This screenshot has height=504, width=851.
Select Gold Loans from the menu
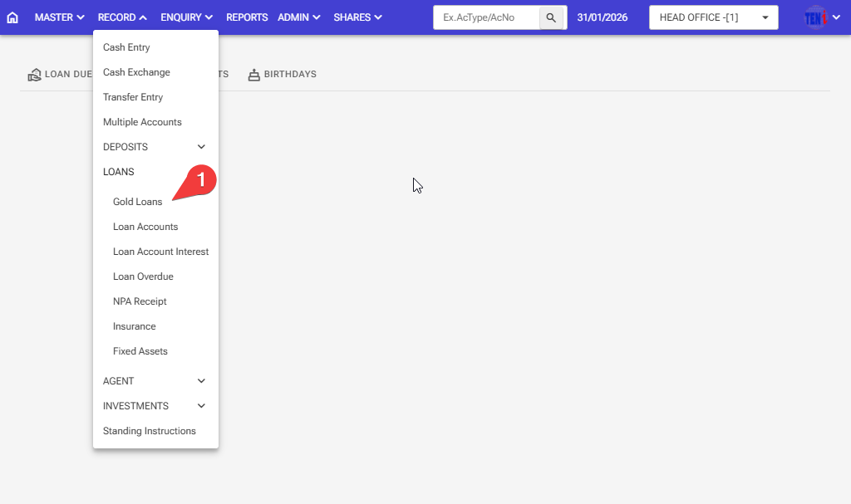[138, 202]
